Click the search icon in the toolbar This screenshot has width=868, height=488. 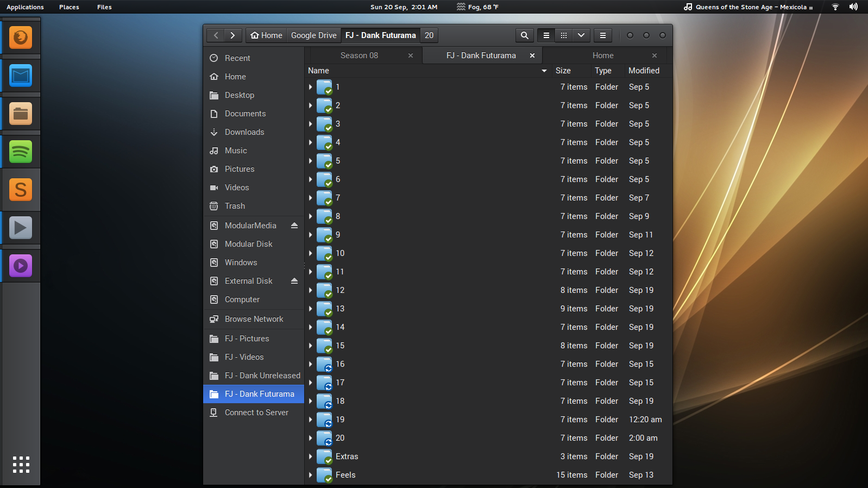coord(524,35)
